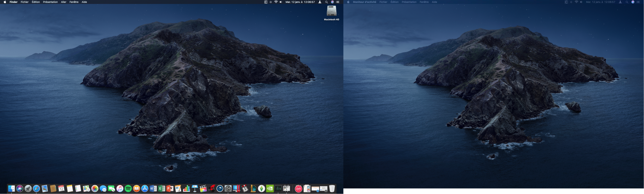The width and height of the screenshot is (644, 194).
Task: Open the Aller menu in Finder
Action: click(x=64, y=2)
